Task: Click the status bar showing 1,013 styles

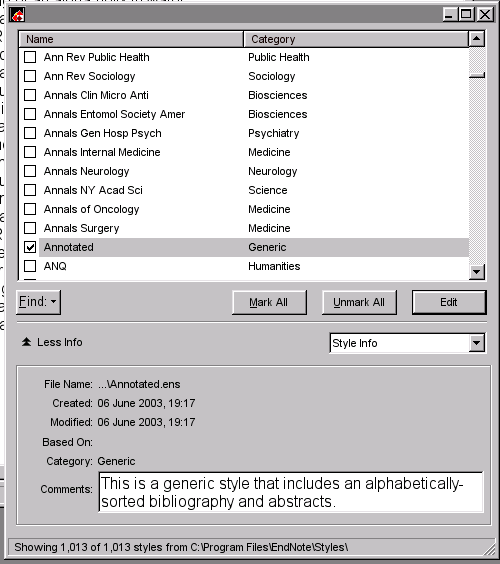Action: tap(181, 547)
